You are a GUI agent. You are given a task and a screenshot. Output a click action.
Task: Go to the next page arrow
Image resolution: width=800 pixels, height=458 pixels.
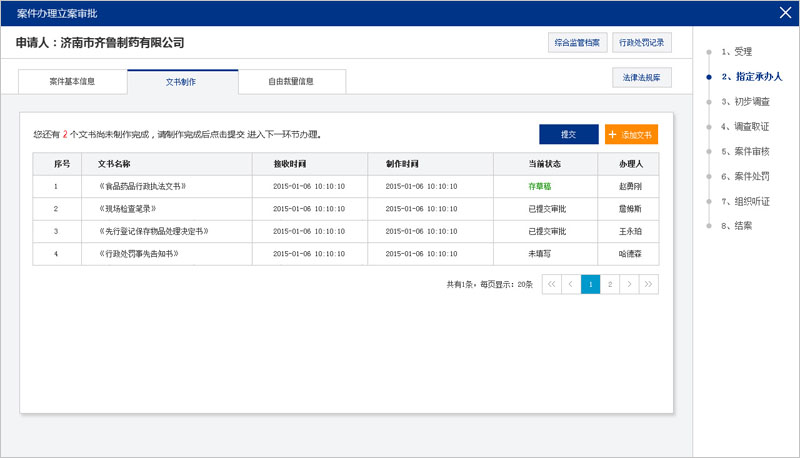pos(629,284)
